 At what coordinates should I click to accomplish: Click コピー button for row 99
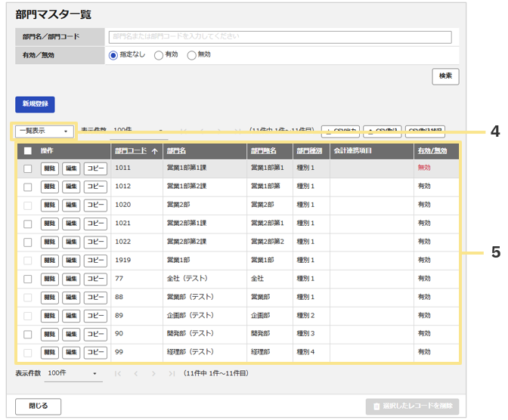pos(95,353)
